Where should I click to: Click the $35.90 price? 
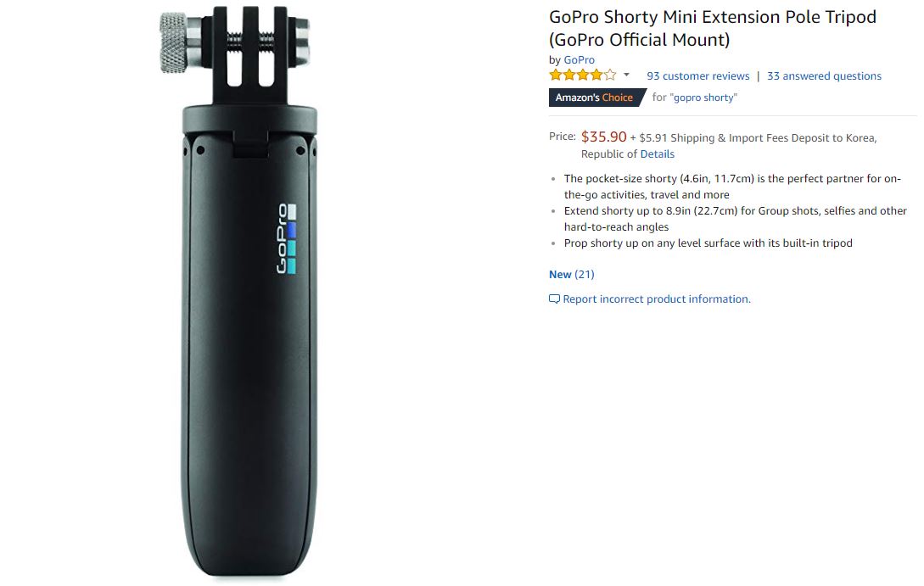coord(603,137)
